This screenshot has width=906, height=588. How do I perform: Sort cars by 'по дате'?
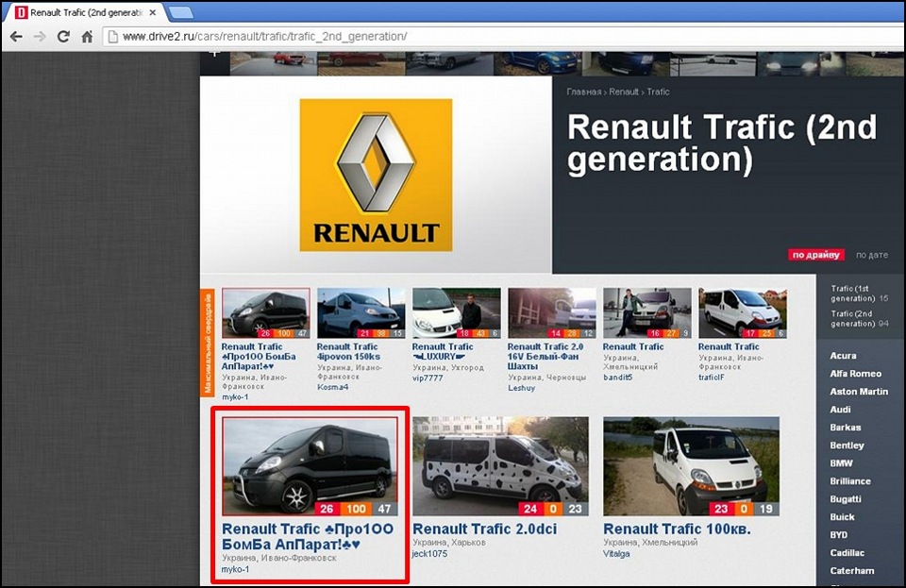871,255
